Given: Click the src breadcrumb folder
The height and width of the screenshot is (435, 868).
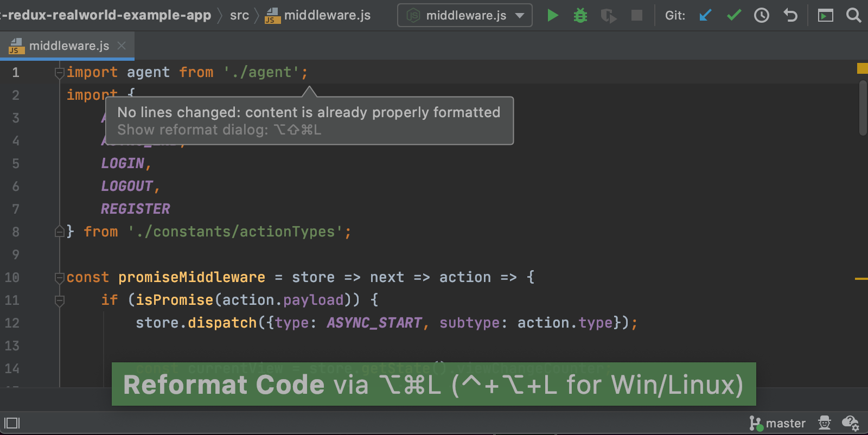Looking at the screenshot, I should (239, 15).
